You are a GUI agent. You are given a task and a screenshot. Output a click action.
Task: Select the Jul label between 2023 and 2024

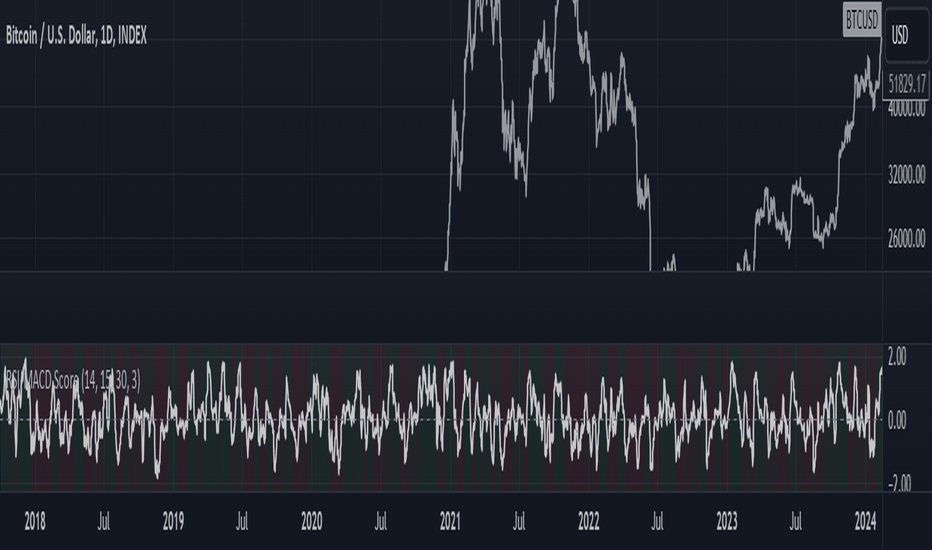(x=795, y=522)
